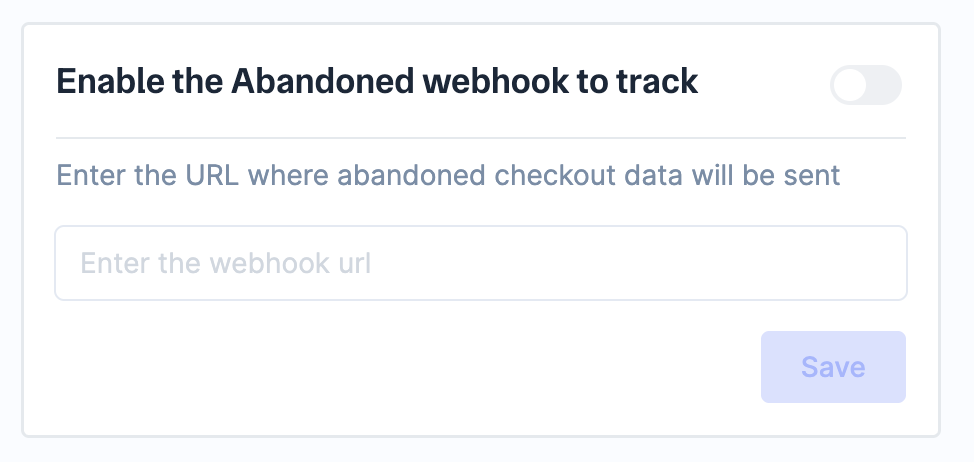
Task: Enable the Abandoned webhook toggle switch
Action: click(x=866, y=85)
